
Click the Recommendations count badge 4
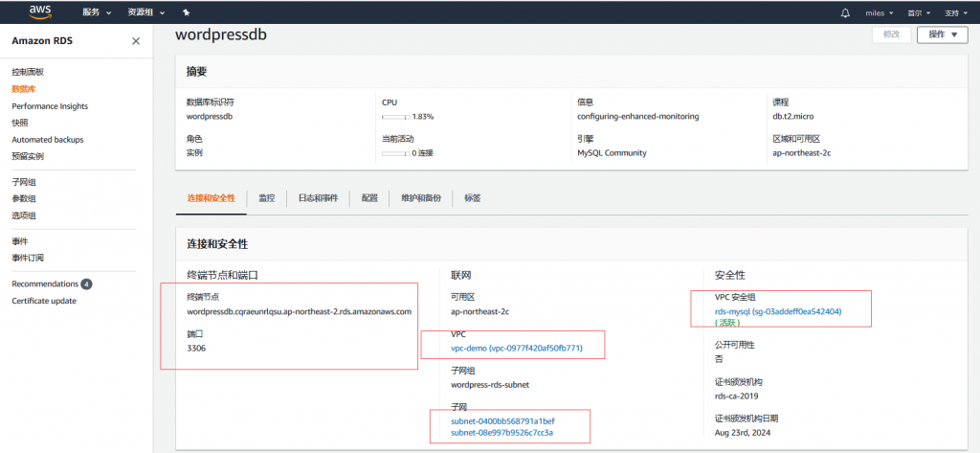(86, 284)
